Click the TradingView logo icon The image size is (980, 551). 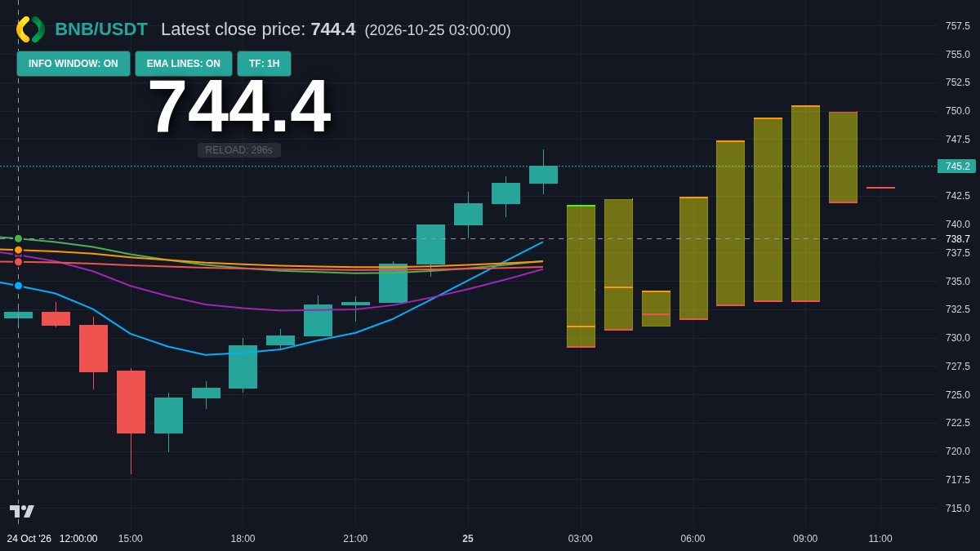tap(22, 511)
